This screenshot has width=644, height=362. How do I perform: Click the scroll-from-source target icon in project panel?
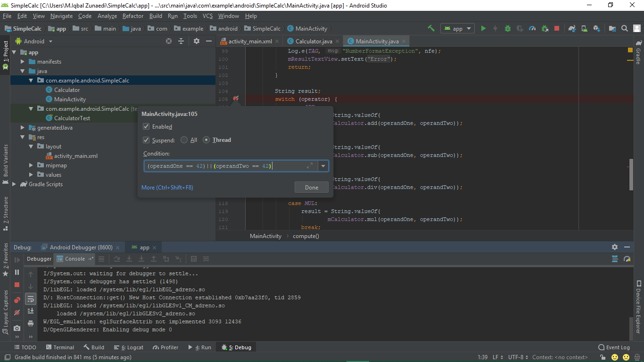click(169, 41)
